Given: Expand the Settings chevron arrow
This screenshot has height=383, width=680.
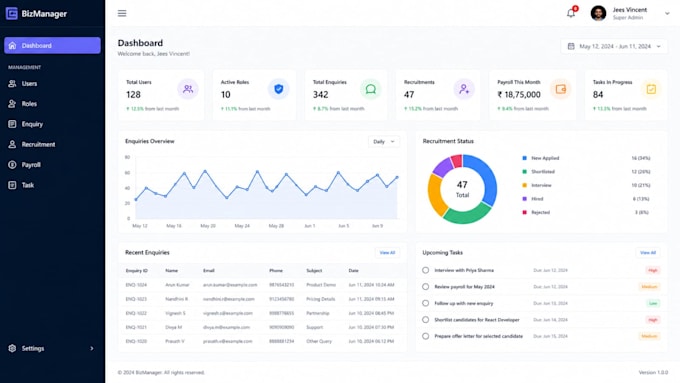Looking at the screenshot, I should coord(92,348).
